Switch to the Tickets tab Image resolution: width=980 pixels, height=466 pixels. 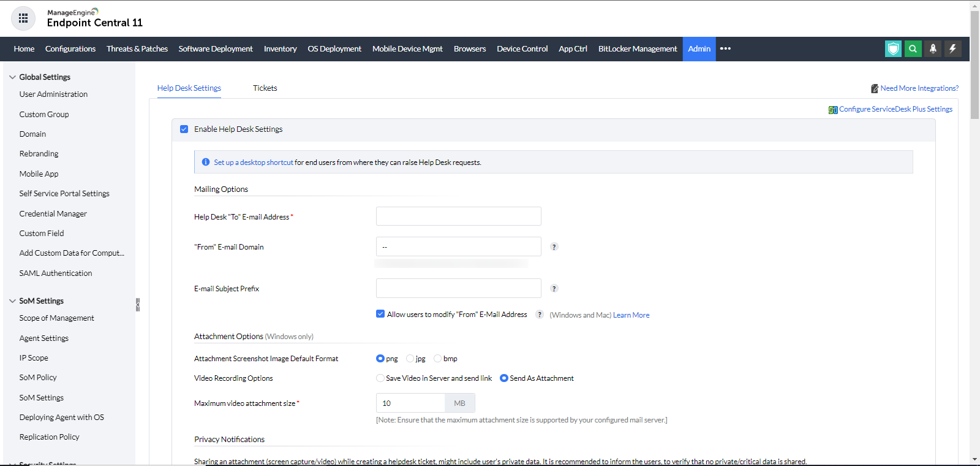[x=265, y=88]
